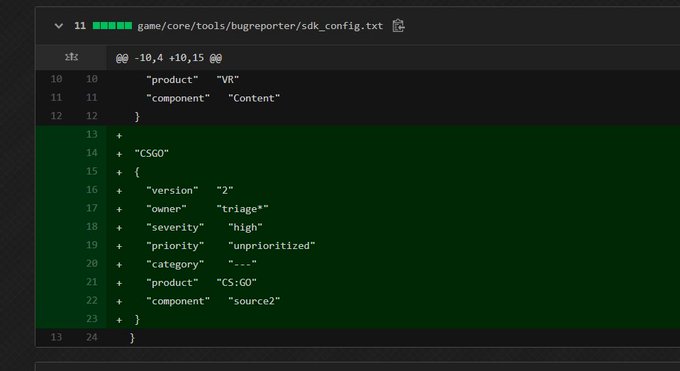The height and width of the screenshot is (371, 680).
Task: Select the added line "CSGO"
Action: [151, 153]
